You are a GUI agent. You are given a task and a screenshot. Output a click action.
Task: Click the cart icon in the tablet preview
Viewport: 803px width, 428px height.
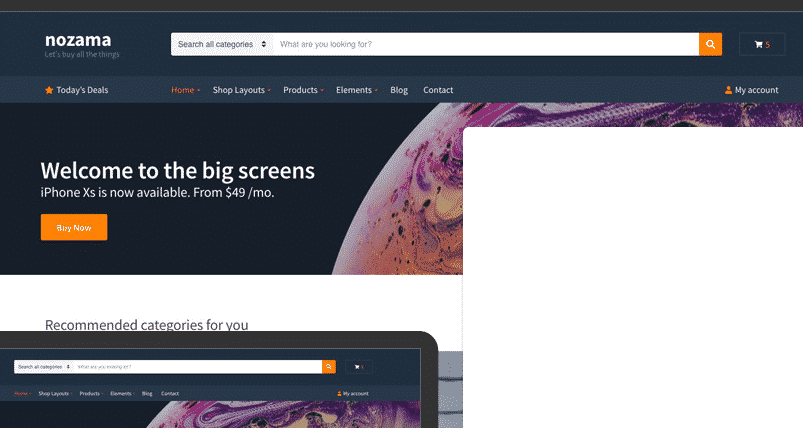[x=359, y=367]
